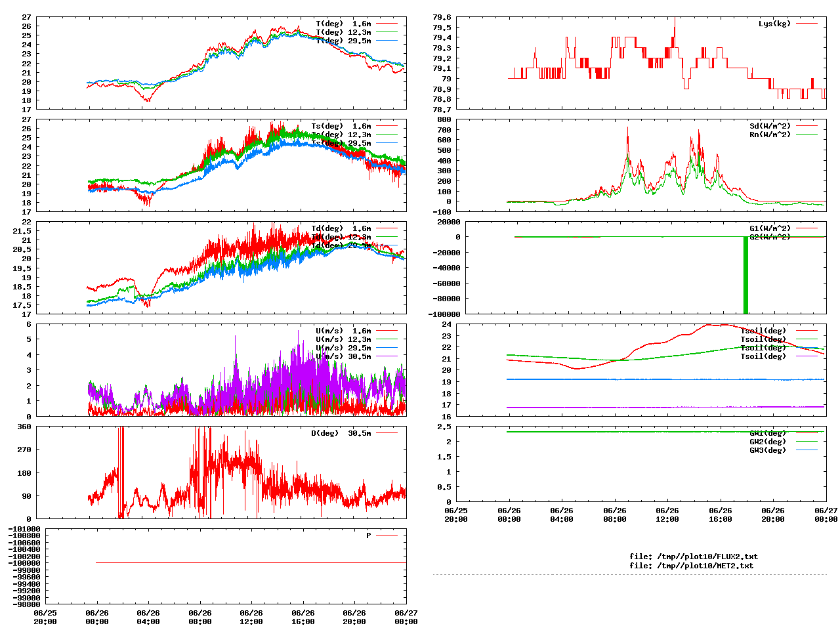Click the 21.5 y-axis label on Td plot
This screenshot has width=840, height=630.
[22, 231]
